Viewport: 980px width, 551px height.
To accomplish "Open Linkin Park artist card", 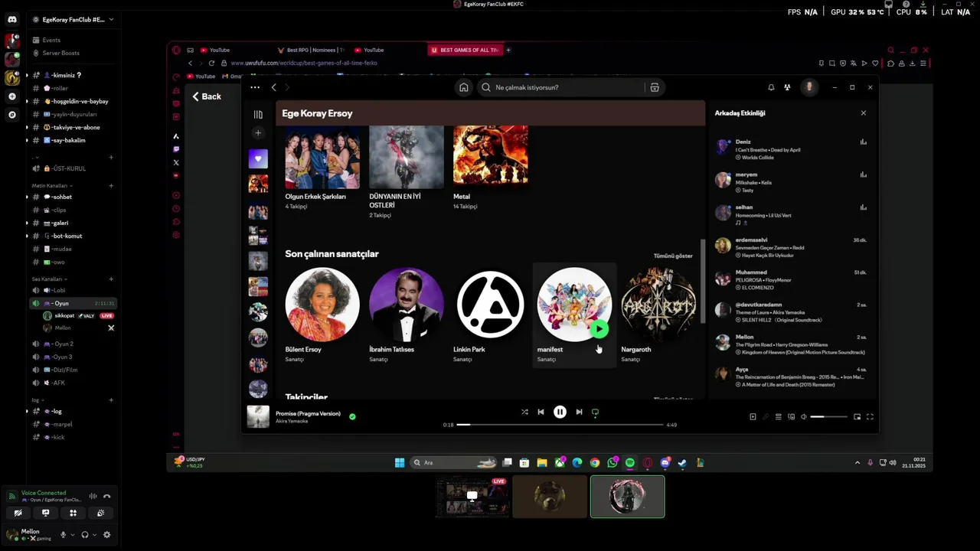I will point(490,315).
